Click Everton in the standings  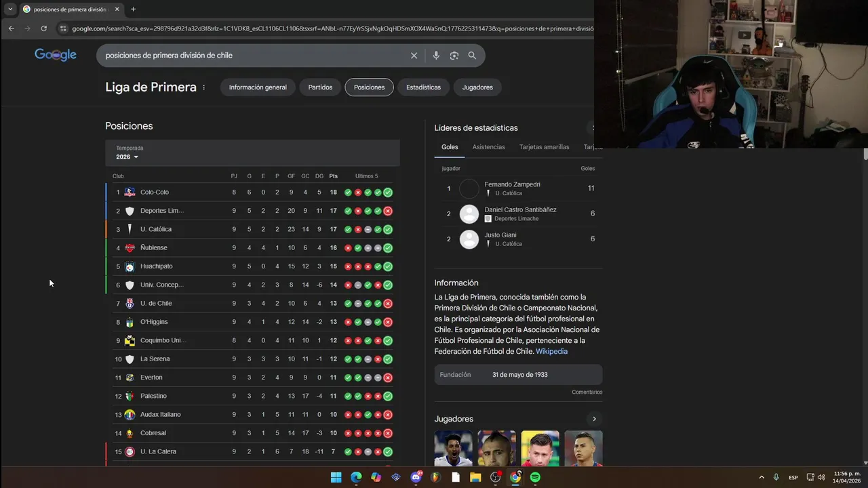(151, 378)
